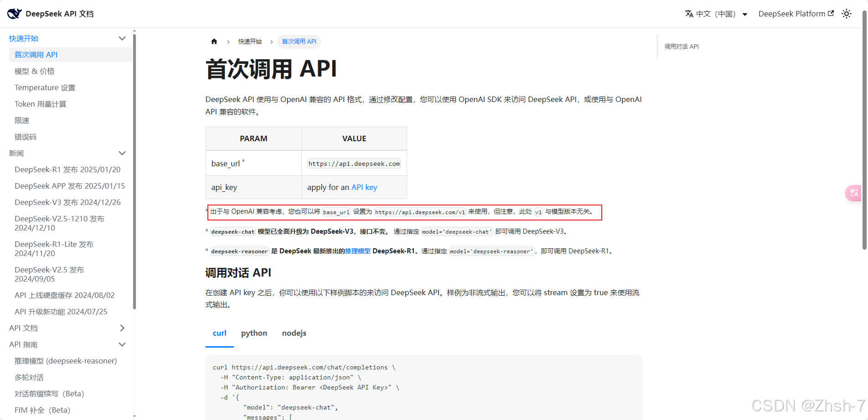Open DeepSeek-V2.5-1210 发布 news
The height and width of the screenshot is (420, 868).
point(59,223)
